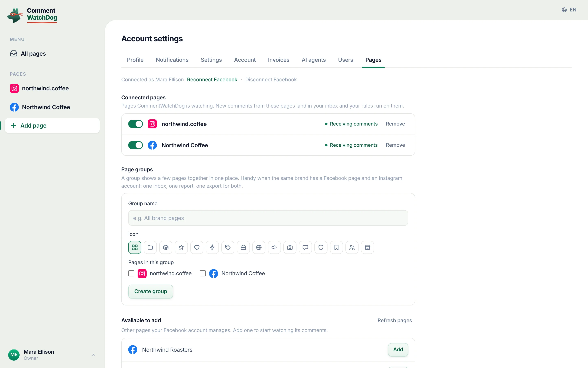Open the language selector globe EN
Screen dimensions: 588x368
[x=569, y=10]
